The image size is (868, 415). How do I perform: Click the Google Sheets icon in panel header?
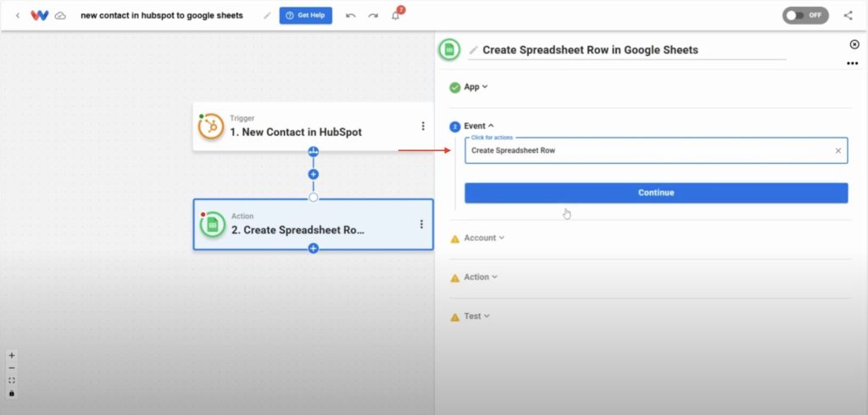coord(449,50)
